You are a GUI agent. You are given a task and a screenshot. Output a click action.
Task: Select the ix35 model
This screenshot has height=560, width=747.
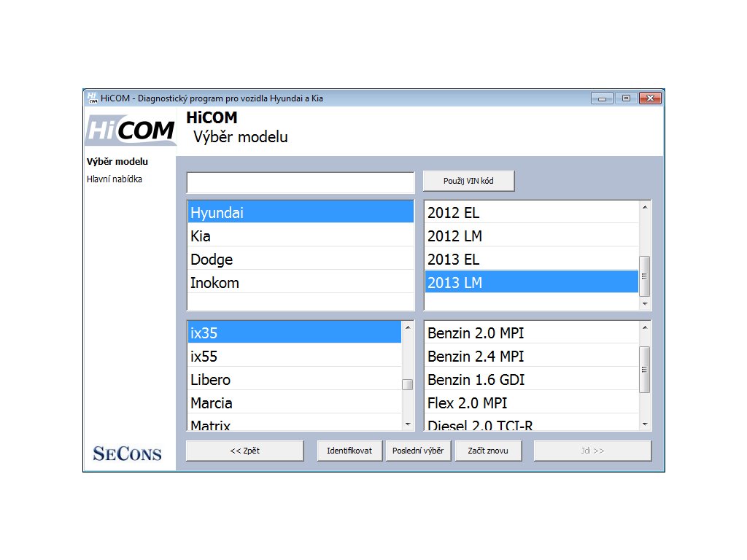(295, 332)
